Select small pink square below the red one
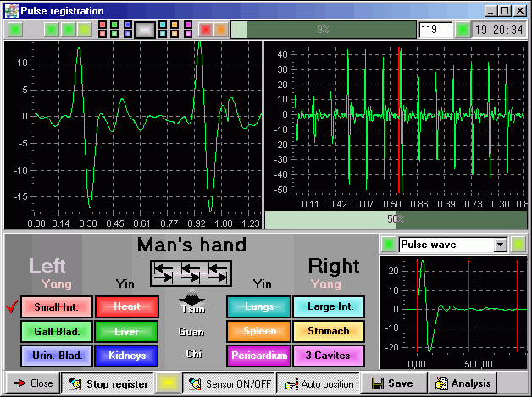532x397 pixels. (103, 34)
